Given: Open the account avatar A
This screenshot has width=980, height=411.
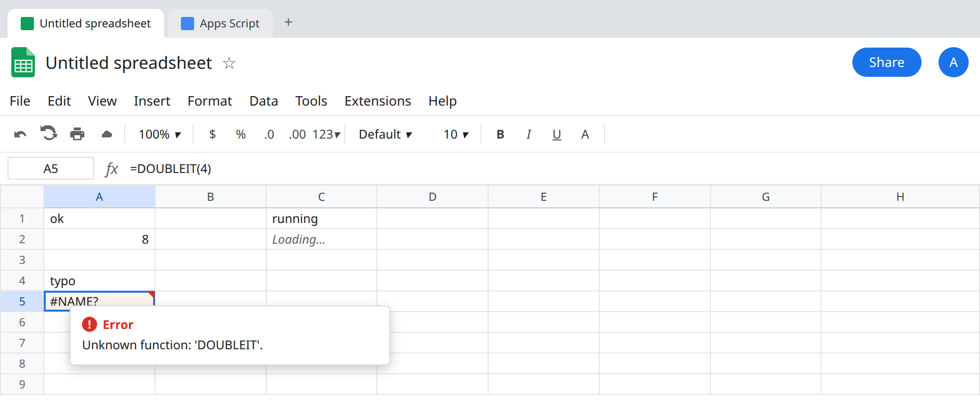Looking at the screenshot, I should [953, 62].
